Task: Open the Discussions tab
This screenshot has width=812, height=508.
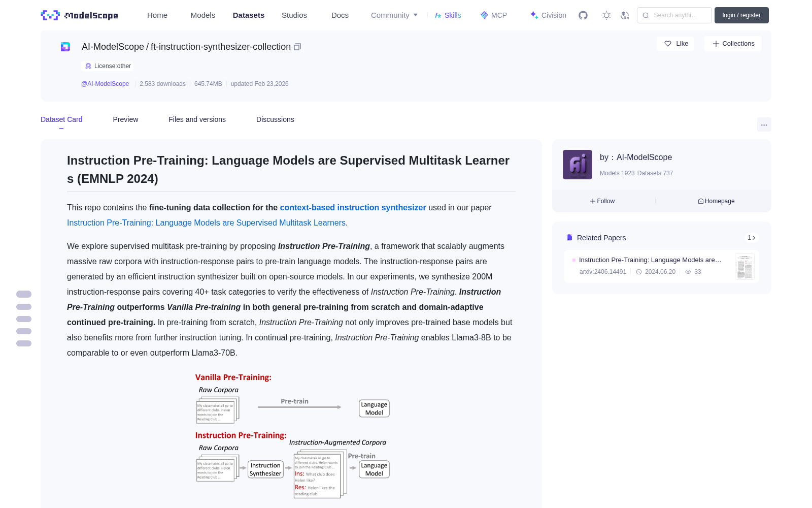Action: pos(275,119)
